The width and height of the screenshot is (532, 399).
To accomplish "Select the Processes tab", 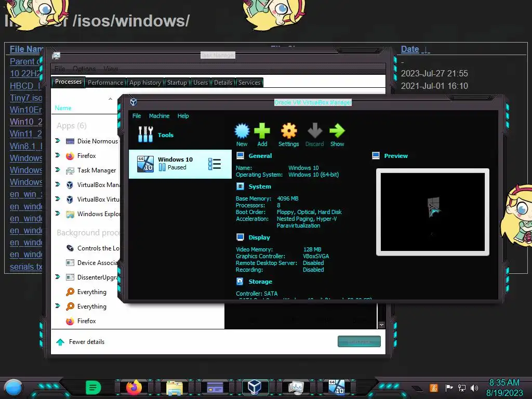I will coord(68,82).
